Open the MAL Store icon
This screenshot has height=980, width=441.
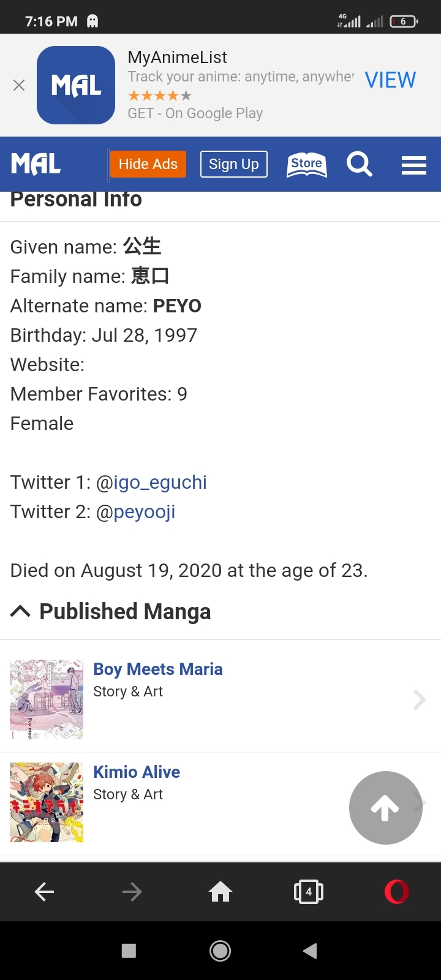point(307,164)
